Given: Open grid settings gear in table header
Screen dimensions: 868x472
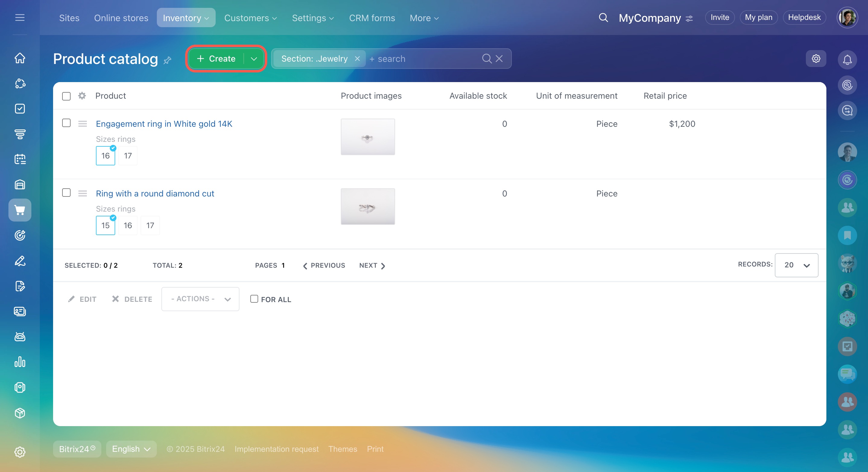Looking at the screenshot, I should 82,96.
